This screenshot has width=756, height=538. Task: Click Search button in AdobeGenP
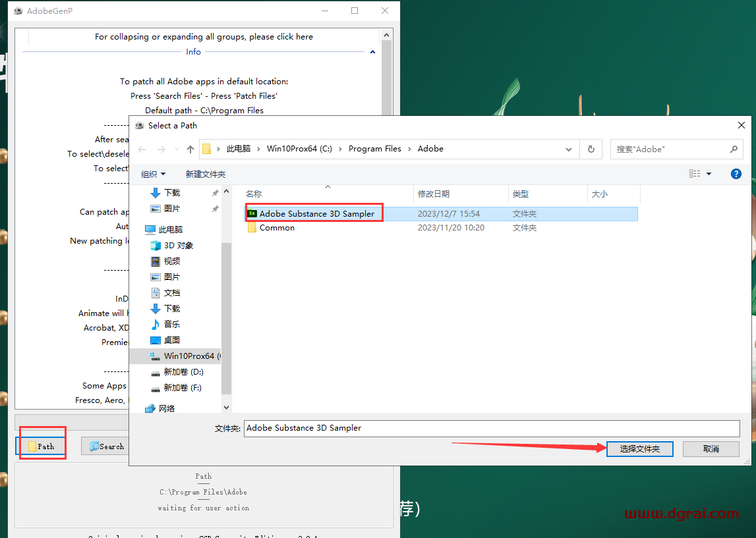[x=105, y=446]
